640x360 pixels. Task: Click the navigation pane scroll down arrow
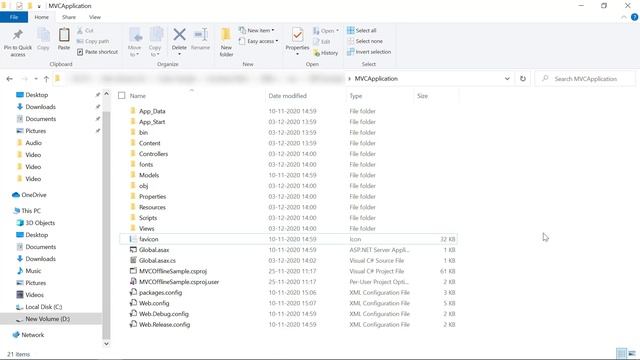coord(106,343)
